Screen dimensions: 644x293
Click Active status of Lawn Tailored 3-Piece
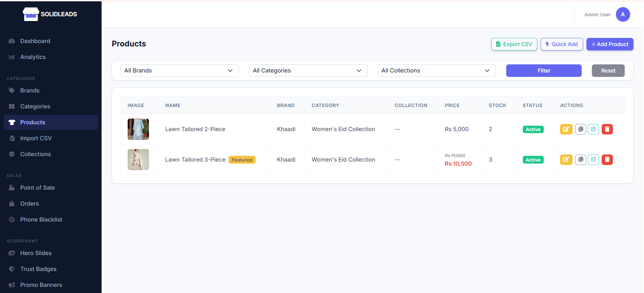point(533,160)
